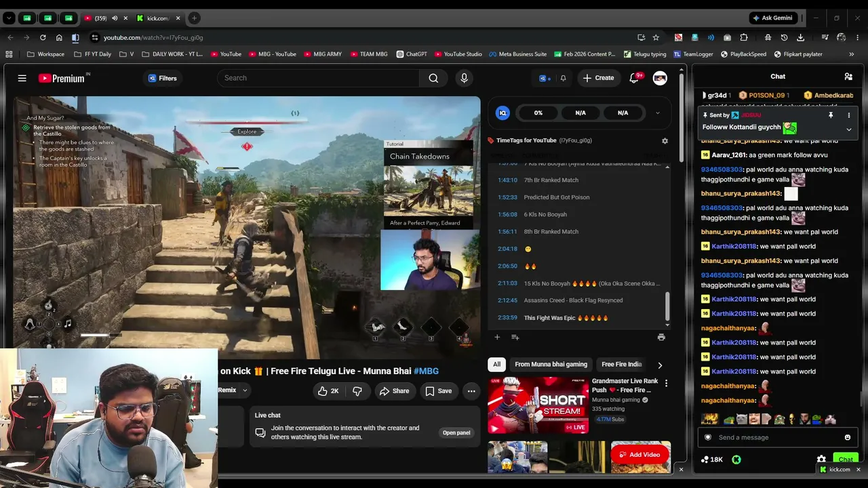868x488 pixels.
Task: Click the TimeTags list scrollbar
Action: tap(667, 306)
